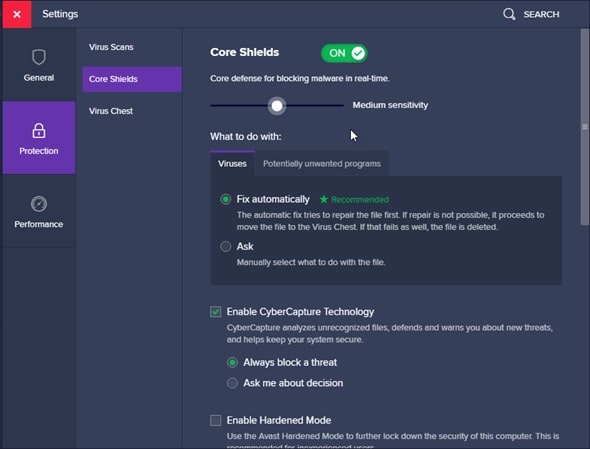Select Core Shields in the submenu
The image size is (590, 449).
pyautogui.click(x=132, y=79)
